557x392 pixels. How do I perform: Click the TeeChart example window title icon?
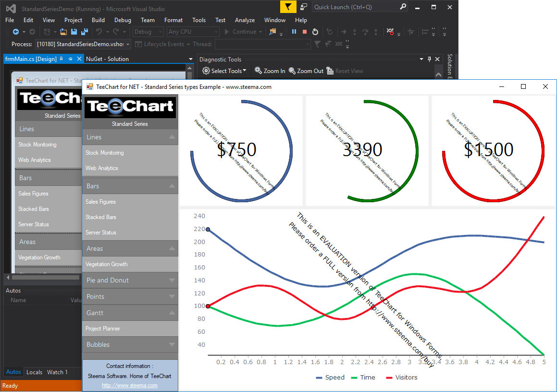point(90,86)
